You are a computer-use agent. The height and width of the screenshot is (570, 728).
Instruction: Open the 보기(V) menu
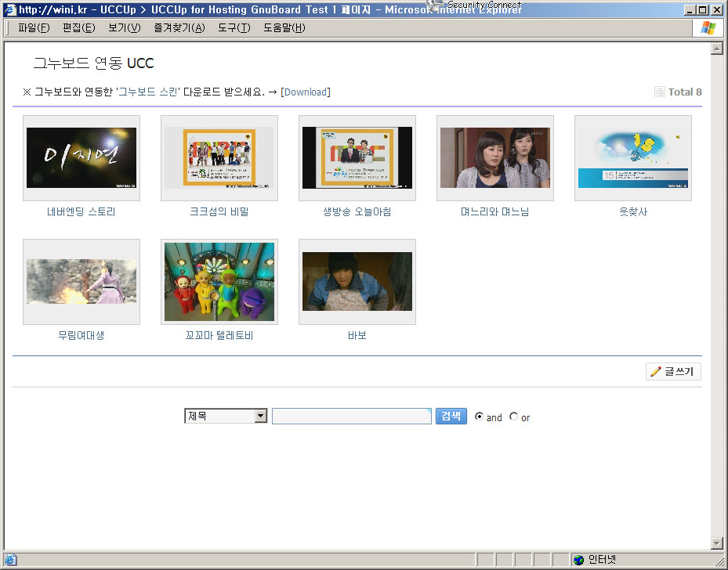[125, 28]
